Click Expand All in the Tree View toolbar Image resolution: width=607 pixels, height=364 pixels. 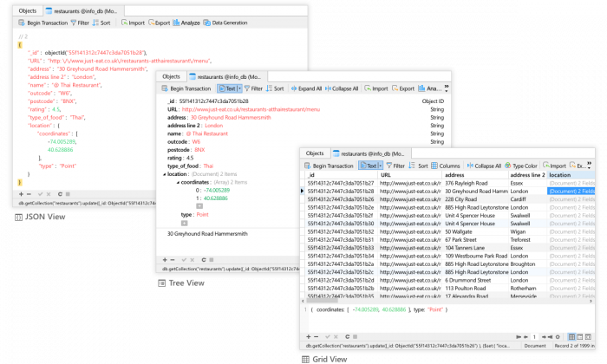[x=306, y=88]
